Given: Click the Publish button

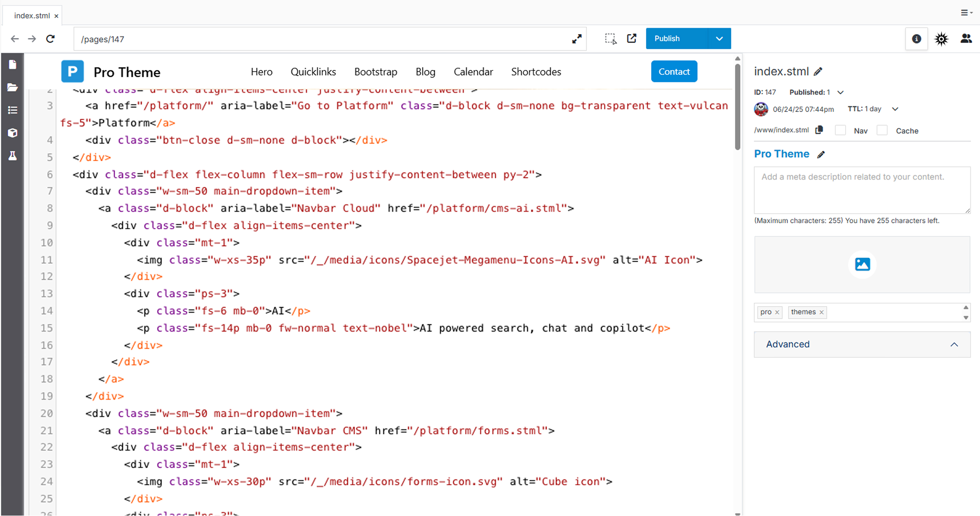Looking at the screenshot, I should (677, 38).
